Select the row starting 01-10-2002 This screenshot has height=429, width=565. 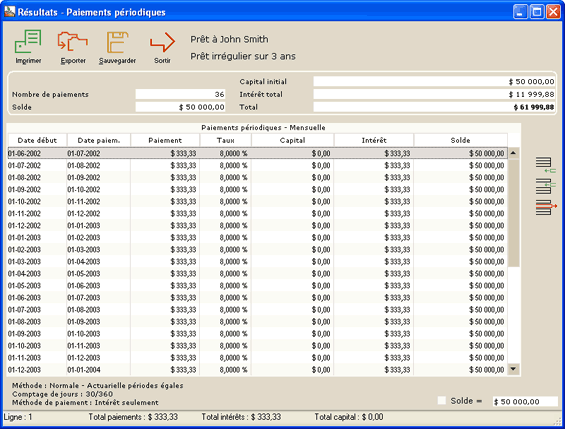coord(257,201)
